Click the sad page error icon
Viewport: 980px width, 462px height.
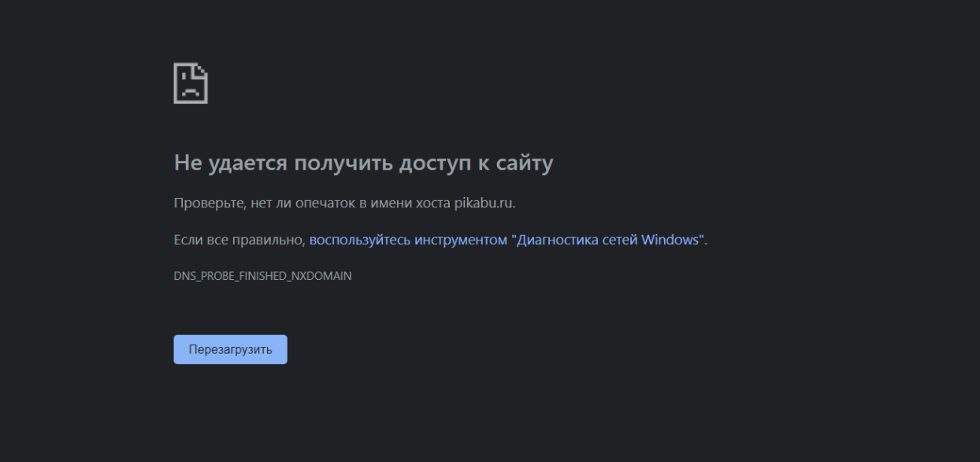coord(191,83)
